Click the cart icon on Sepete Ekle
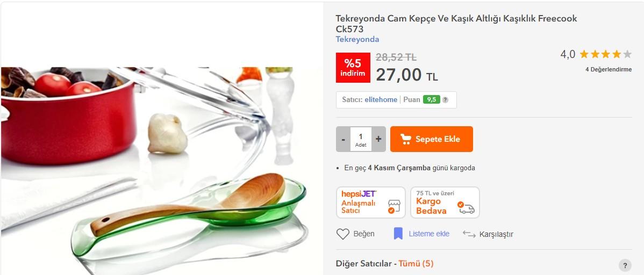The width and height of the screenshot is (644, 275). point(406,139)
